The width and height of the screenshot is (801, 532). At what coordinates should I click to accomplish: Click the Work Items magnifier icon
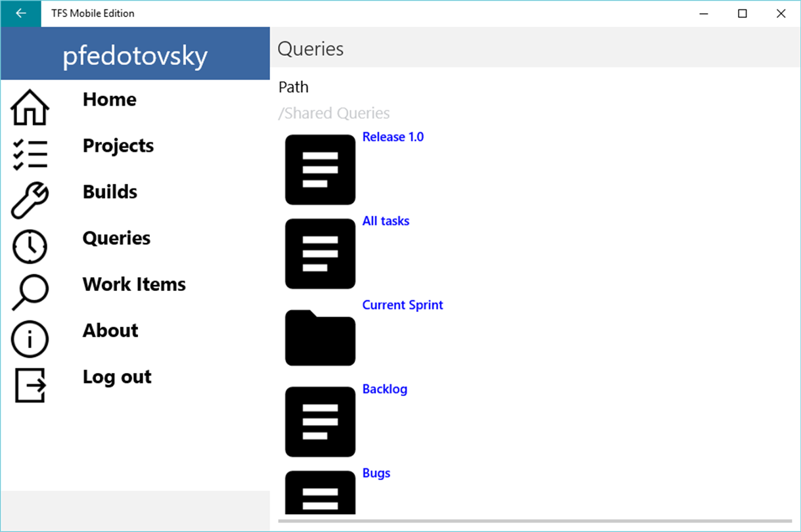30,293
